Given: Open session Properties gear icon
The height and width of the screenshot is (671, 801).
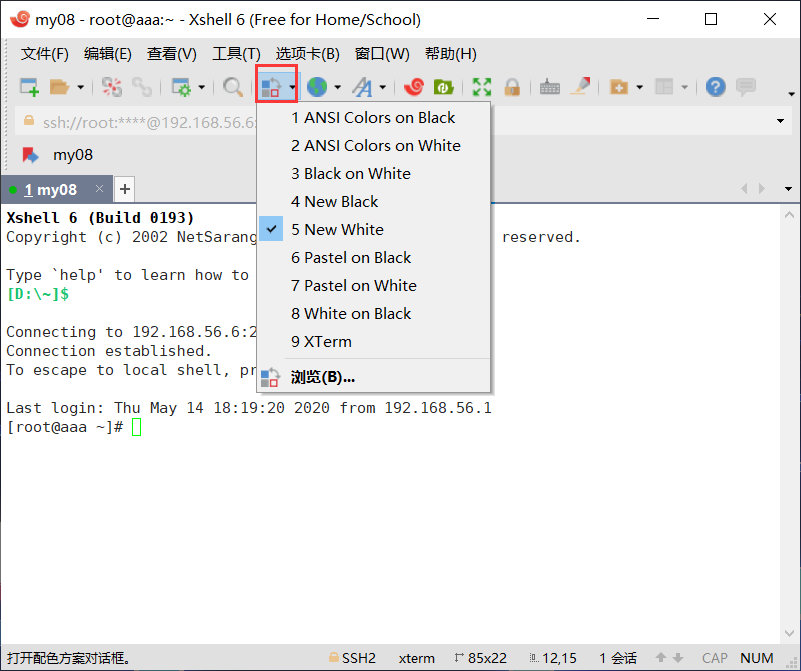Looking at the screenshot, I should (x=181, y=87).
